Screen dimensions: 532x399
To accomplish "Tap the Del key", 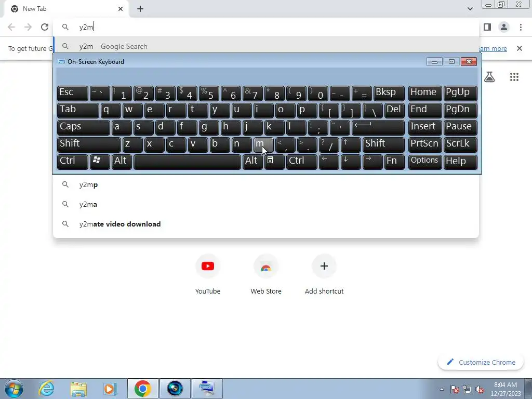I will [x=395, y=110].
